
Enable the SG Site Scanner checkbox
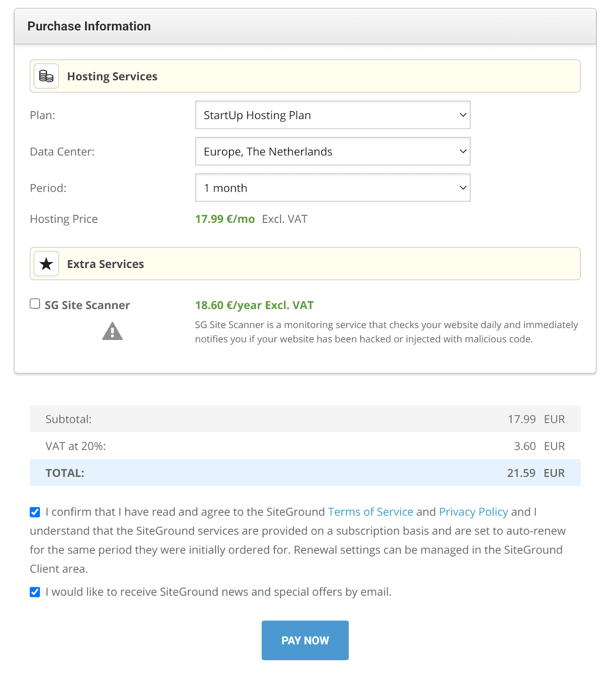[x=35, y=304]
